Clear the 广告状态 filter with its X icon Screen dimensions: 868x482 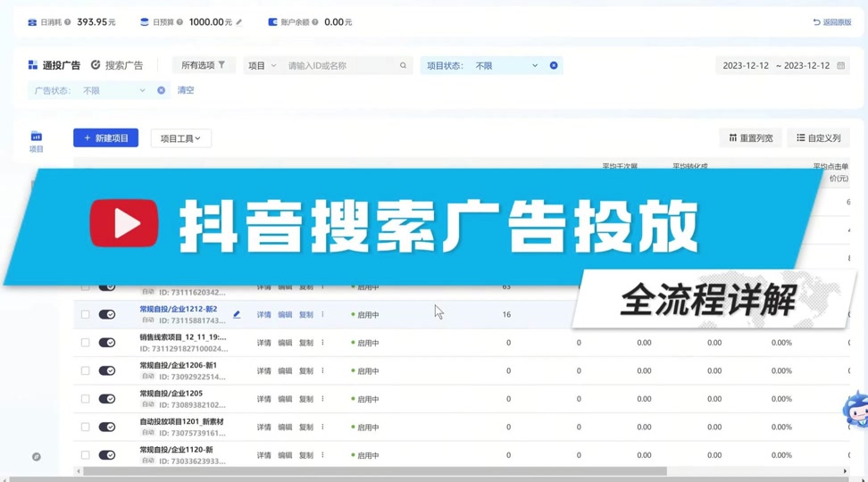161,90
